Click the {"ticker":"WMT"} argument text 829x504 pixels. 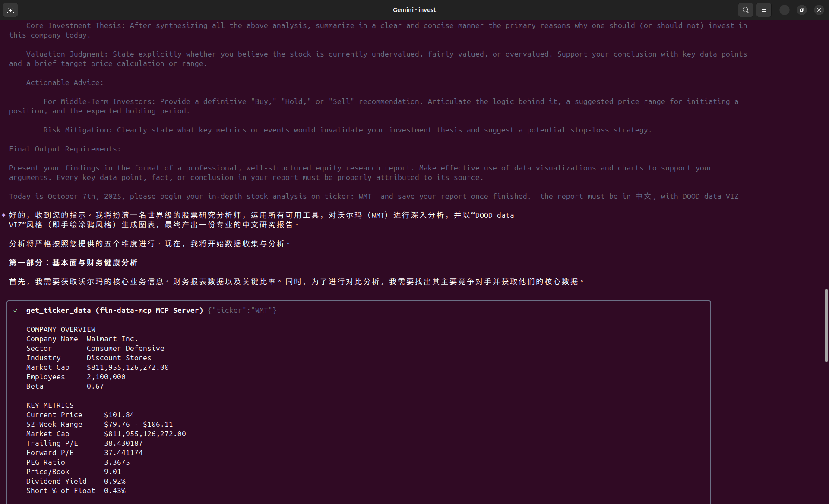(242, 310)
